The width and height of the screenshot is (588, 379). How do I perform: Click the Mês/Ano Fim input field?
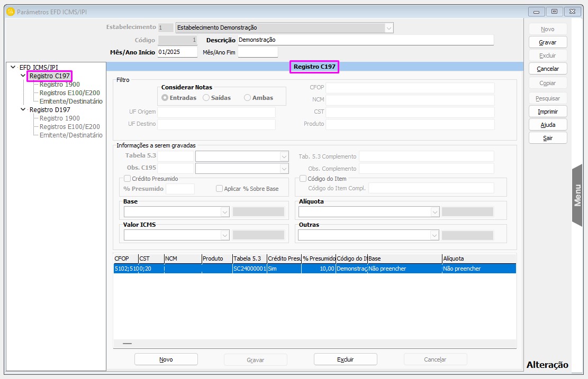[258, 52]
